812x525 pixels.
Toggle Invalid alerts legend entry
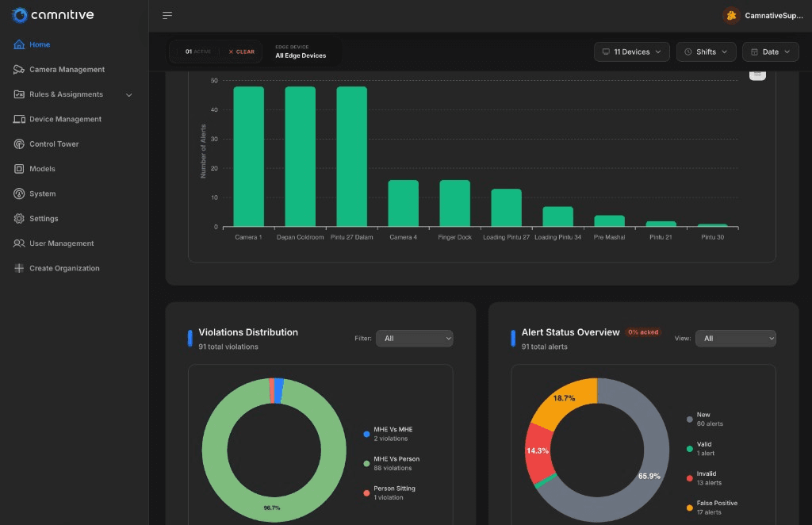tap(704, 478)
